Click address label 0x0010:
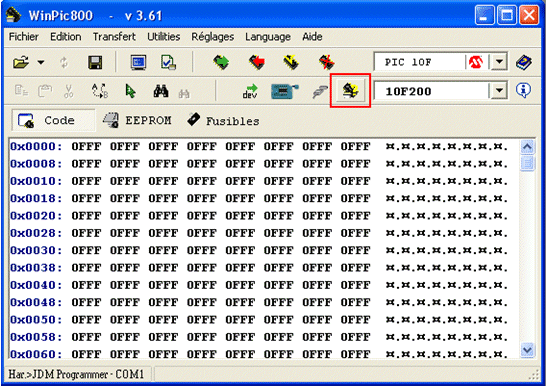The height and width of the screenshot is (387, 546). pos(36,181)
